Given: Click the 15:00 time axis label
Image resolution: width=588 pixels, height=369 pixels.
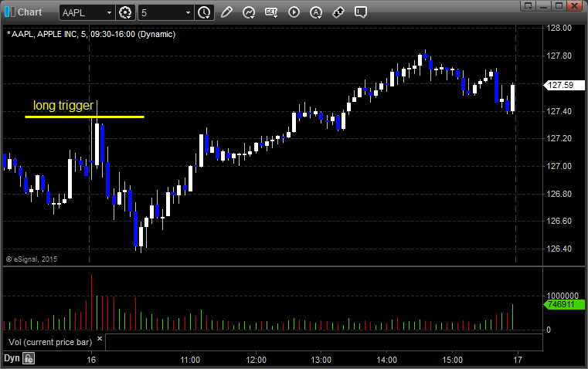Looking at the screenshot, I should pos(452,360).
